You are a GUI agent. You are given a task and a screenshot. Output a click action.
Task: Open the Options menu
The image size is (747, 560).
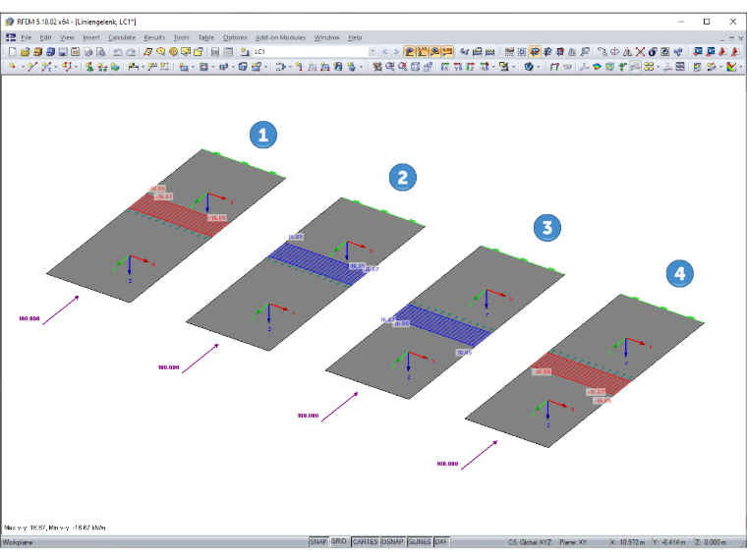[235, 37]
